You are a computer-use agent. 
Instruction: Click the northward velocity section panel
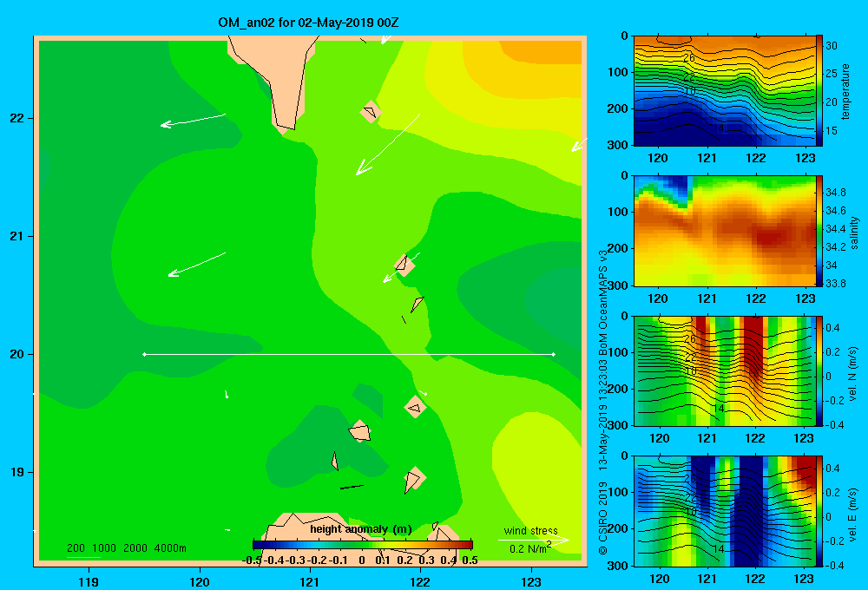point(725,370)
